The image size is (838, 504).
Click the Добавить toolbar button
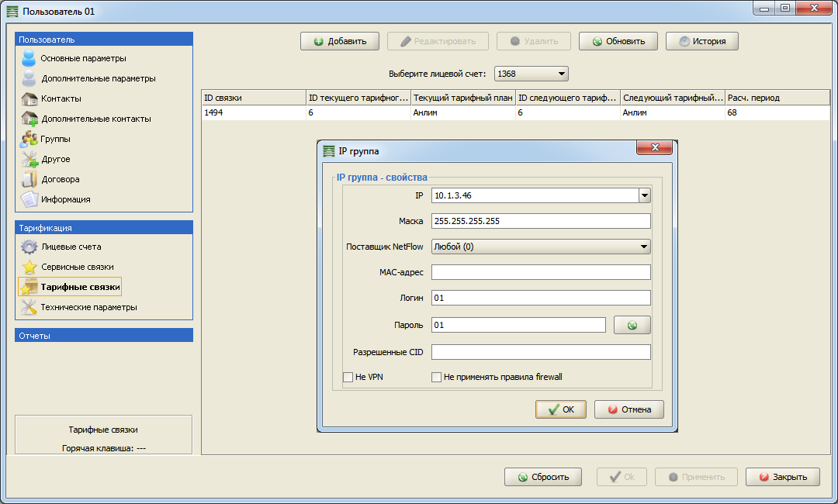[339, 41]
